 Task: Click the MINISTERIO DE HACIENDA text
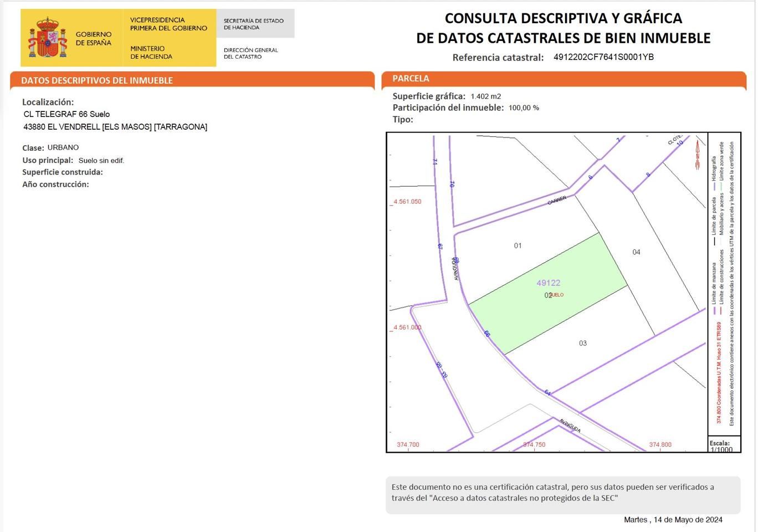[x=151, y=53]
